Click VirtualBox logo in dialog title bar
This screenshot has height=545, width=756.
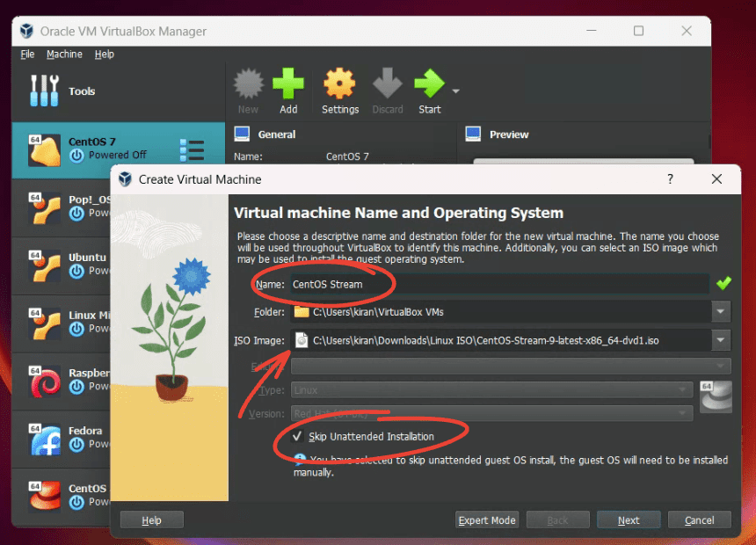126,179
